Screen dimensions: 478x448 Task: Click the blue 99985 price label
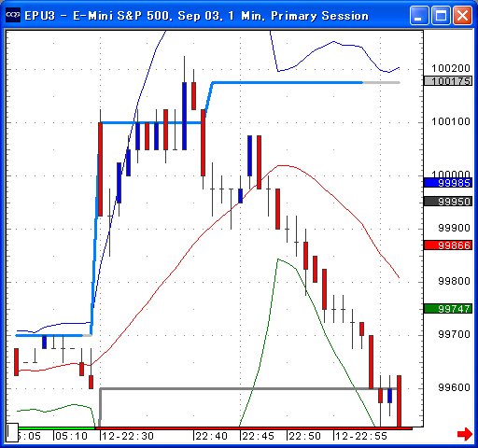tap(448, 183)
